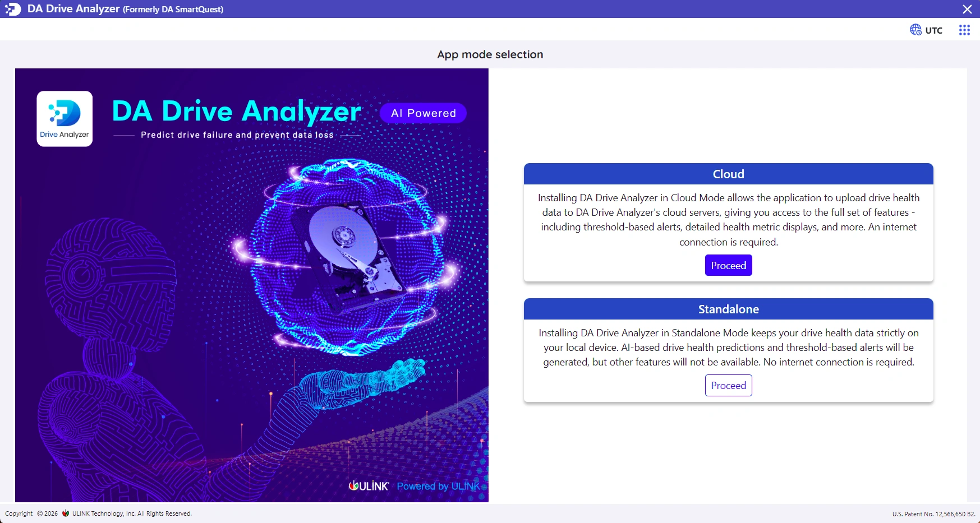This screenshot has height=523, width=980.
Task: Proceed with Cloud mode
Action: (x=728, y=265)
